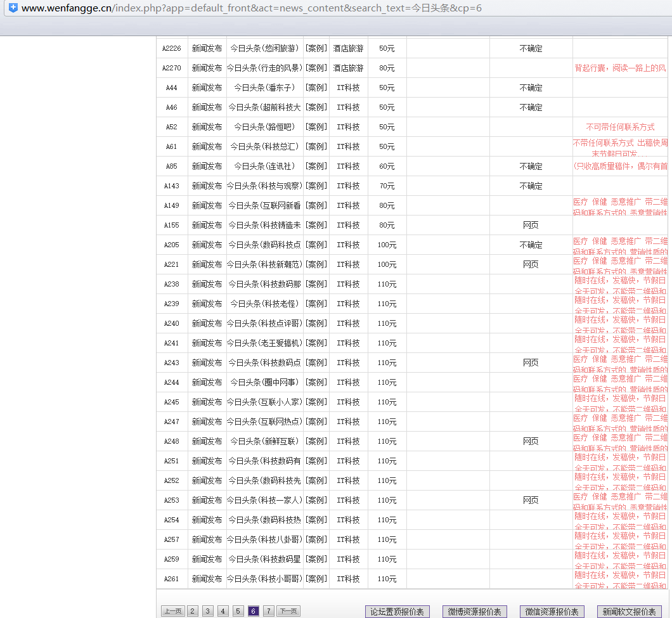The height and width of the screenshot is (618, 672).
Task: Open [案例] link for row A2226
Action: (316, 49)
